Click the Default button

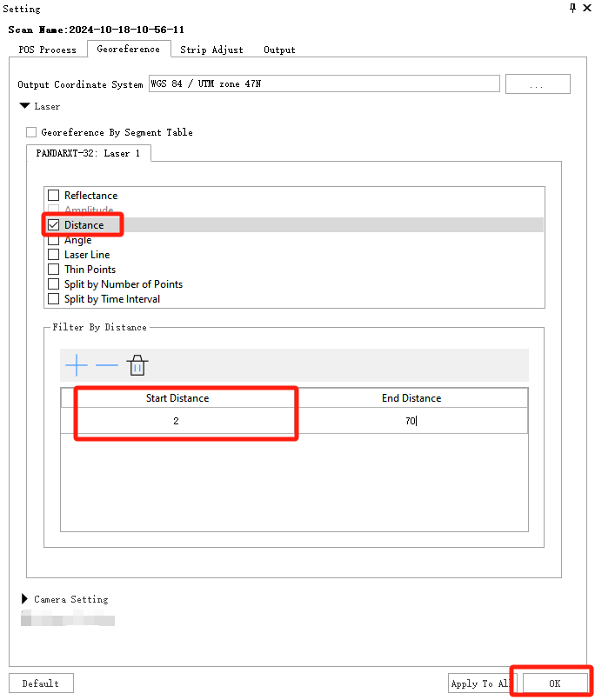tap(41, 683)
